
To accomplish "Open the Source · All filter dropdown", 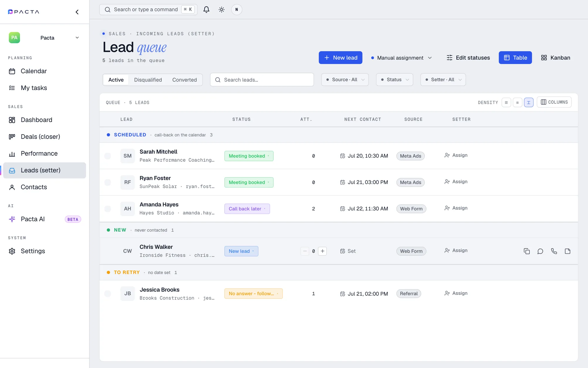I will point(345,80).
